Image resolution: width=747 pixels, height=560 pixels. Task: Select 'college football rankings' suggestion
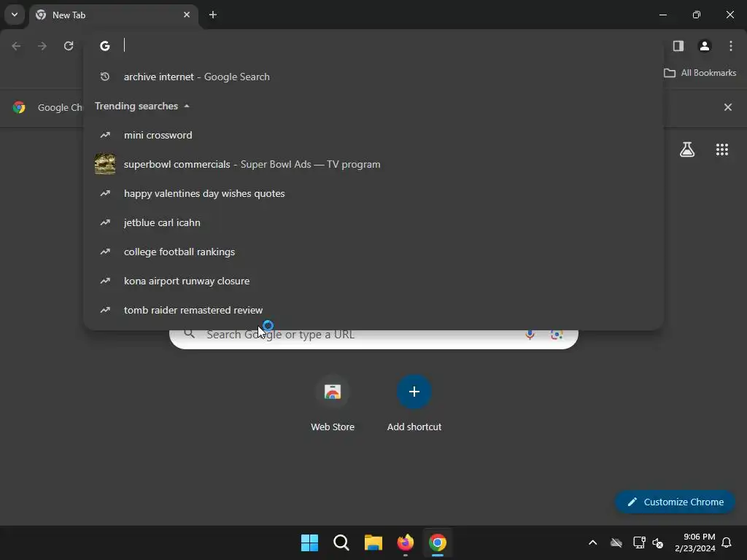pos(373,252)
